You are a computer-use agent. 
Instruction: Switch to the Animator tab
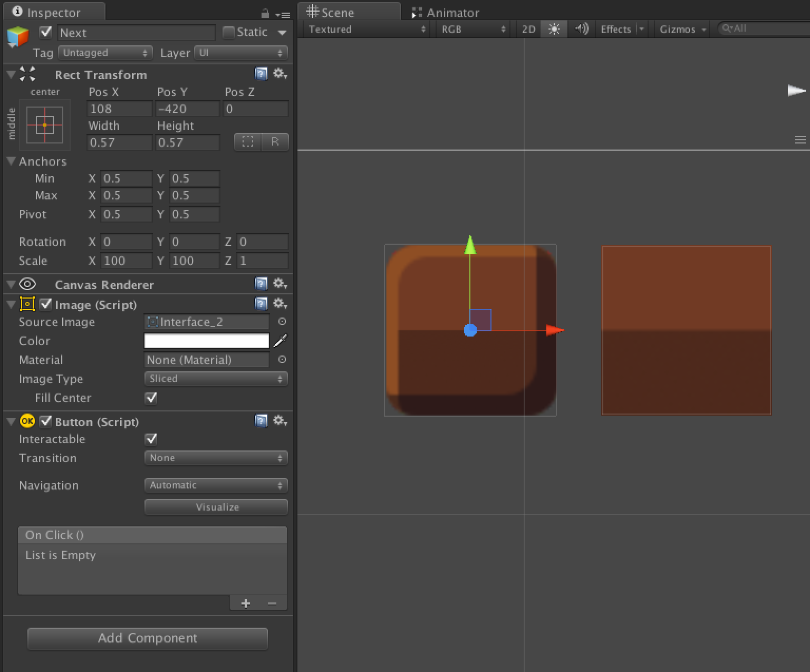click(x=446, y=12)
